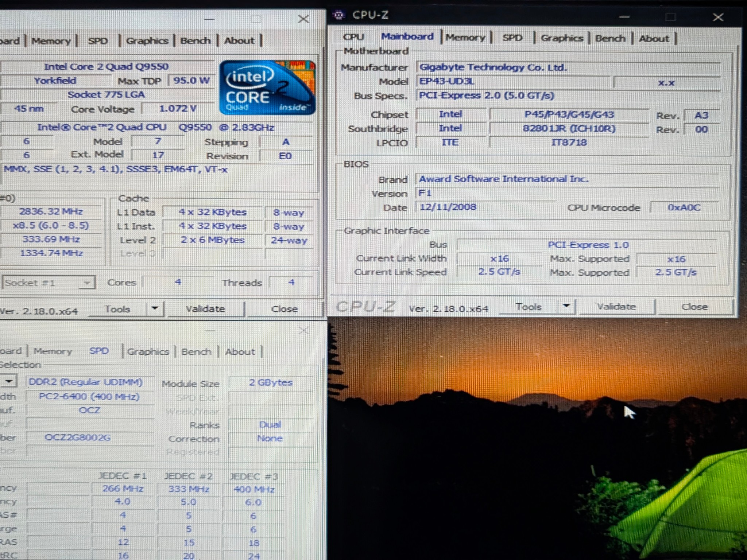Click the P45/P43/G45/G43 chipset value
Viewport: 747px width, 560px height.
pyautogui.click(x=569, y=114)
